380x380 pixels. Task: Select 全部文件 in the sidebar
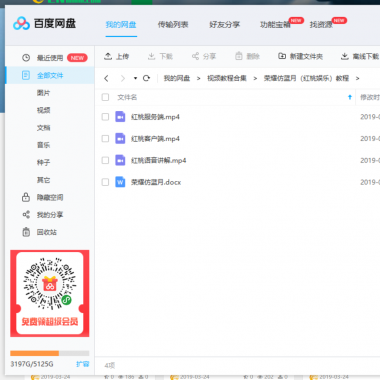click(x=50, y=75)
